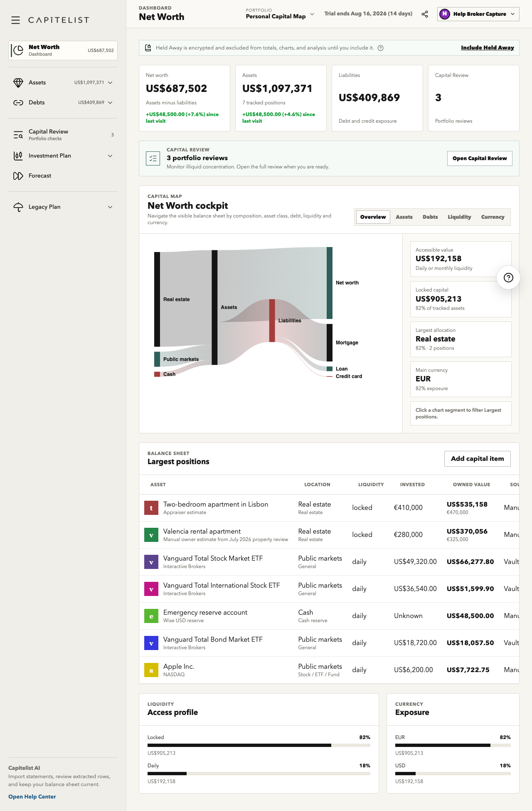This screenshot has width=532, height=811.
Task: Select the Overview cockpit tab
Action: pyautogui.click(x=373, y=217)
